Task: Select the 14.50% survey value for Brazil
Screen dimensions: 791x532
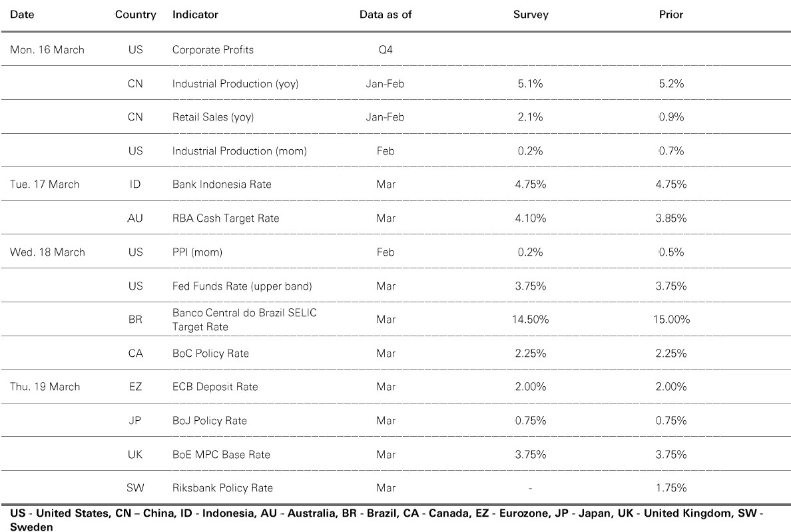Action: click(531, 320)
